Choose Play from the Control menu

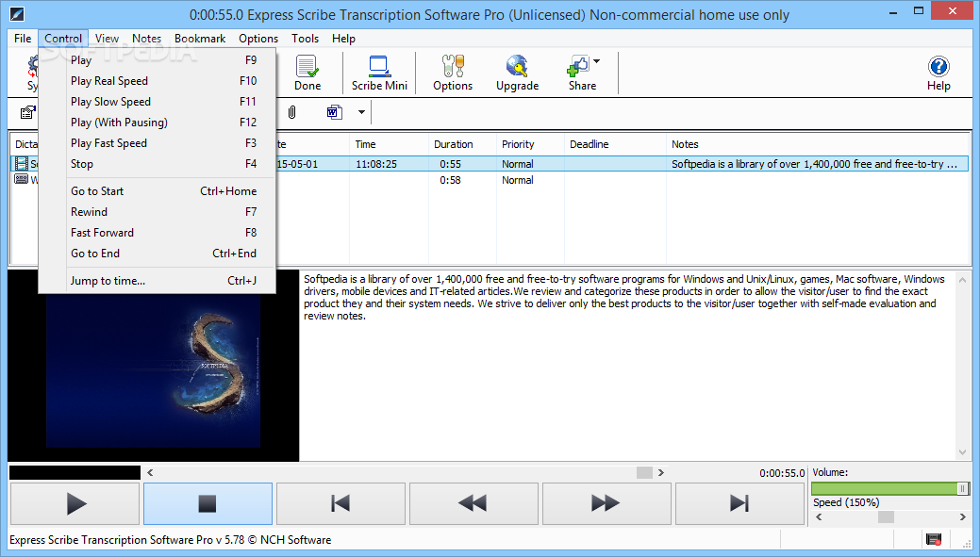coord(157,60)
